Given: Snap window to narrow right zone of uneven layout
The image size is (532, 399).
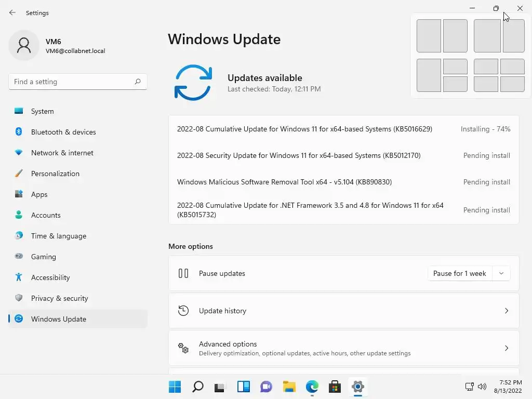Looking at the screenshot, I should 514,36.
